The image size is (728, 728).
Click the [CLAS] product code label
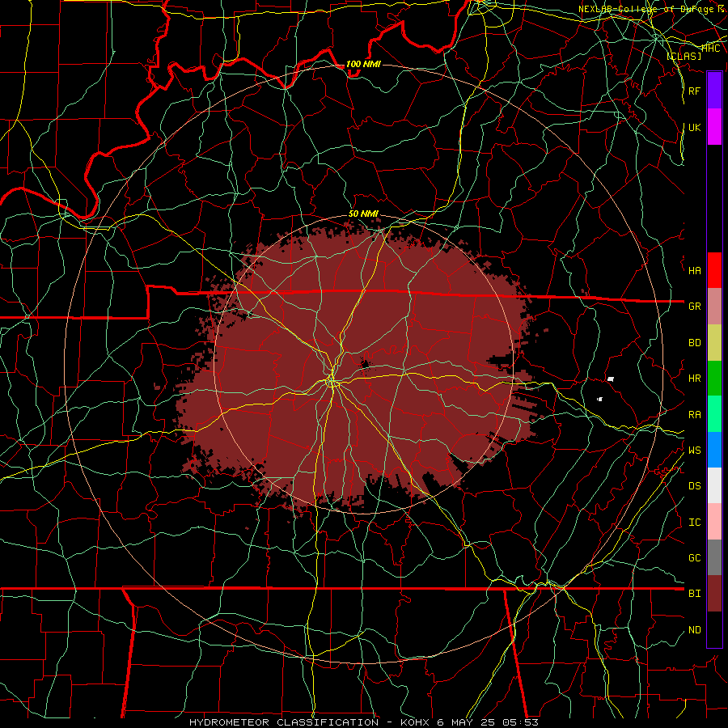click(684, 56)
